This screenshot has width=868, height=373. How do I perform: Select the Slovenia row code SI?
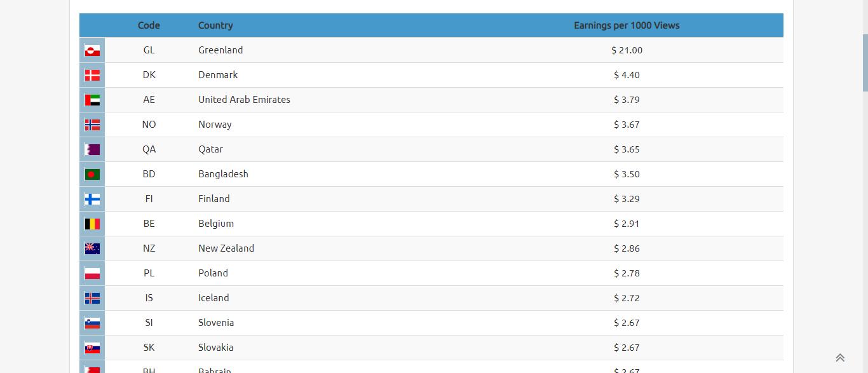point(149,323)
